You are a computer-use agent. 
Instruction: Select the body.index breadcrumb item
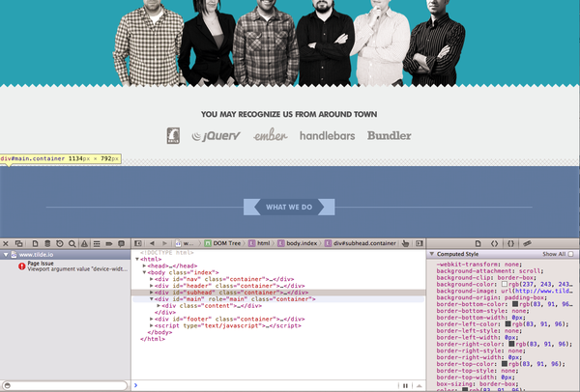(x=298, y=243)
